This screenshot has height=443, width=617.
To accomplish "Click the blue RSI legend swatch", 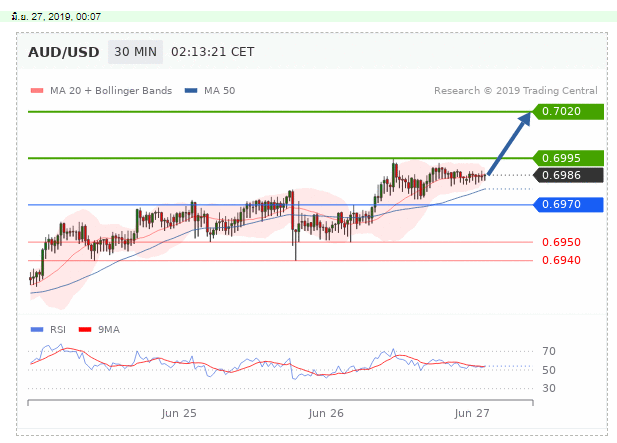I will pos(37,330).
